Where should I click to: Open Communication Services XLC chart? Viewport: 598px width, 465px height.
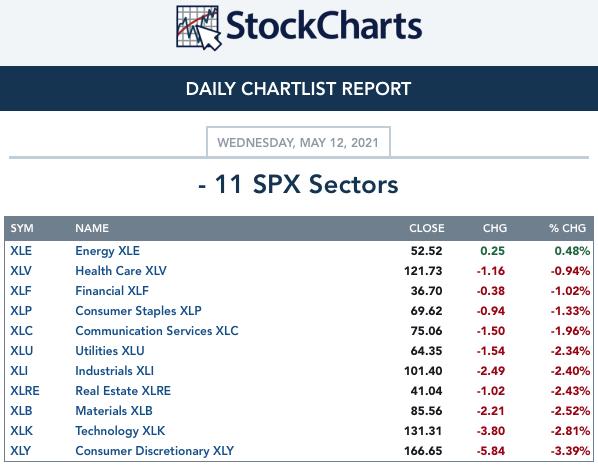click(x=157, y=331)
